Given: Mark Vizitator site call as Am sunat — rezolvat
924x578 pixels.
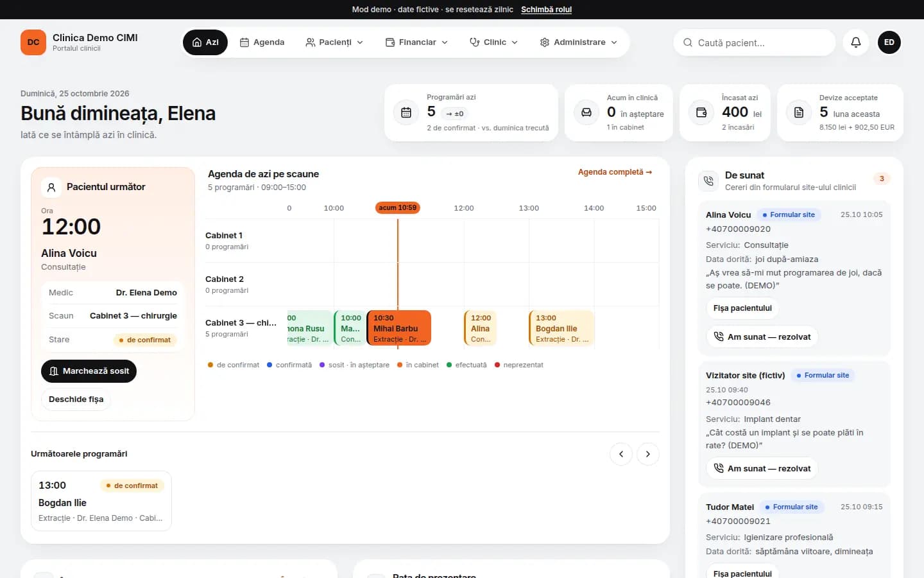Looking at the screenshot, I should pos(762,469).
